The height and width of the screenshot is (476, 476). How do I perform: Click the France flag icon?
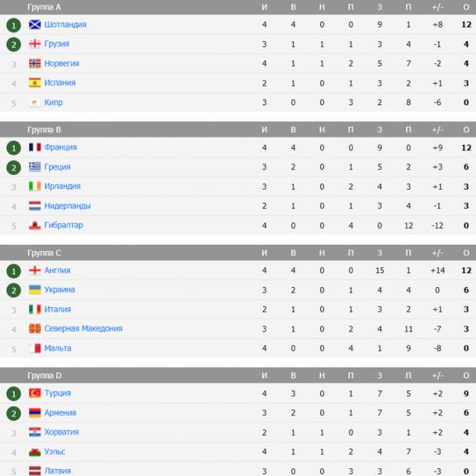[x=35, y=147]
